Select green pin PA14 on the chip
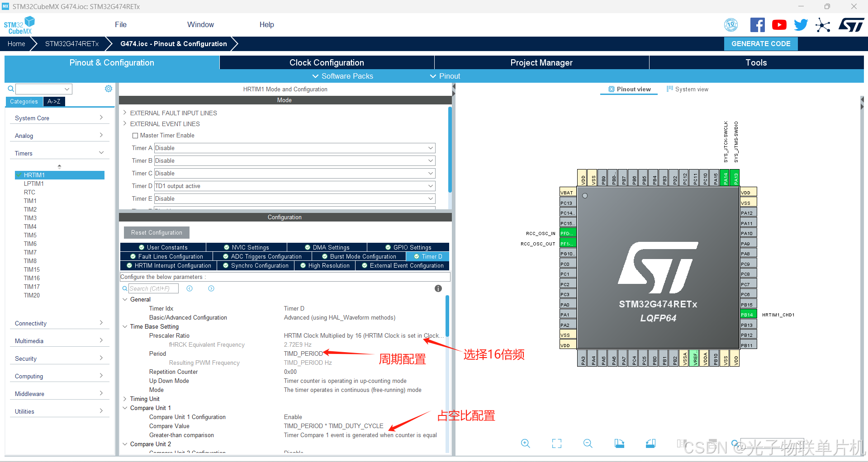Image resolution: width=868 pixels, height=462 pixels. (726, 178)
